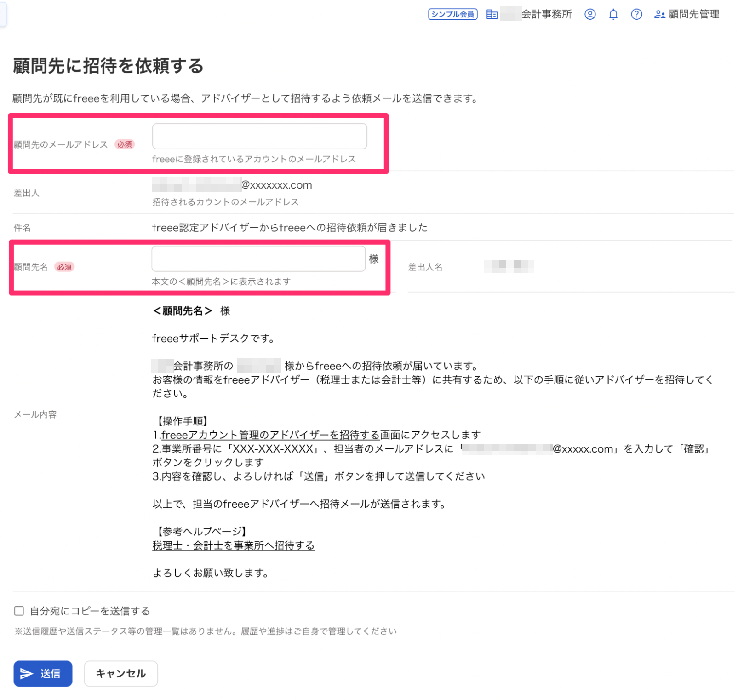Open freeeアカウント管理のアドバイザーを招待する link

[x=270, y=435]
